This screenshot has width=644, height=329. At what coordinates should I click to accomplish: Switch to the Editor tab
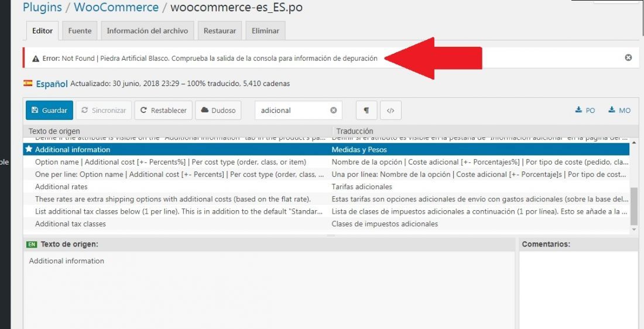pyautogui.click(x=42, y=31)
